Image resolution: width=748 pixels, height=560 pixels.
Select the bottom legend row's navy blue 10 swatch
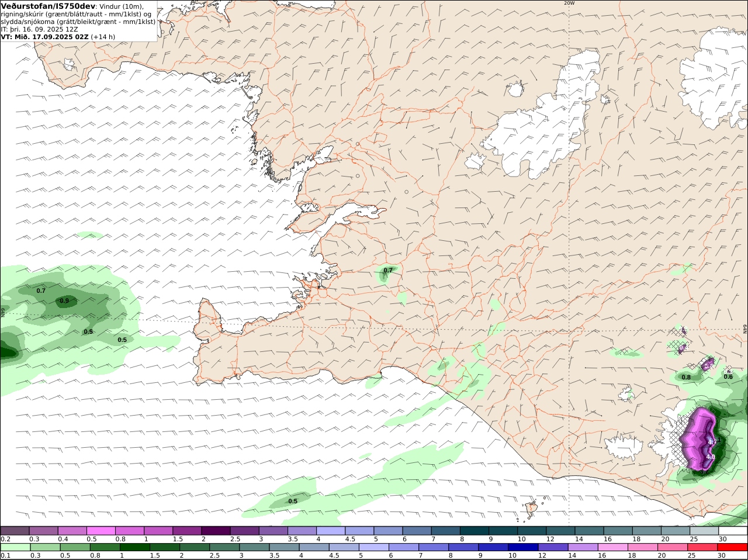click(x=524, y=547)
